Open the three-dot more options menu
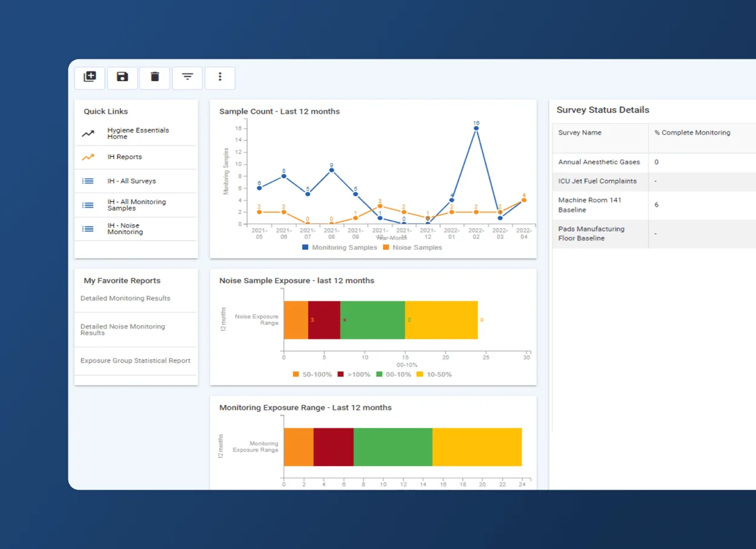The height and width of the screenshot is (549, 756). (220, 78)
